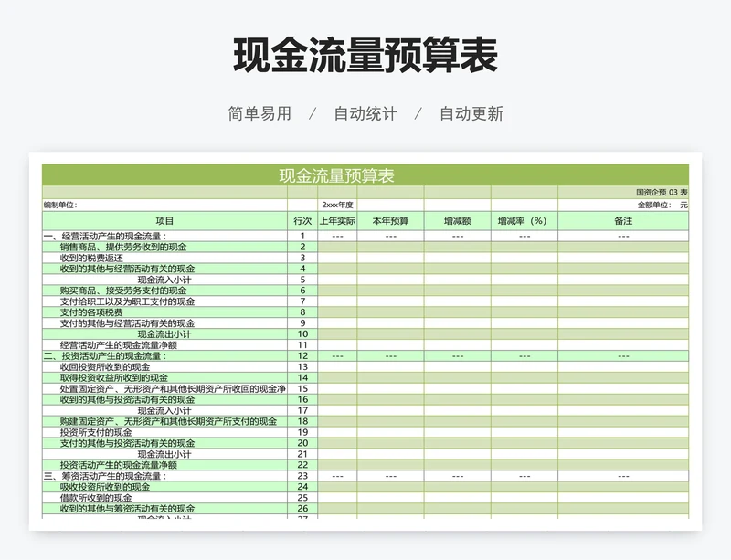Select the 收到的税费返还 cell

click(x=164, y=258)
